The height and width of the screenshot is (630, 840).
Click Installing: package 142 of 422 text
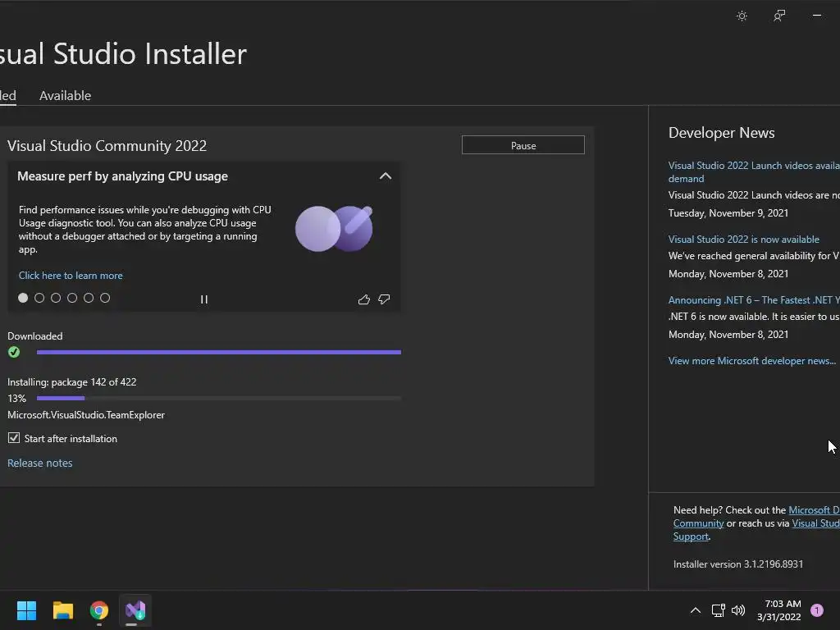(x=72, y=382)
